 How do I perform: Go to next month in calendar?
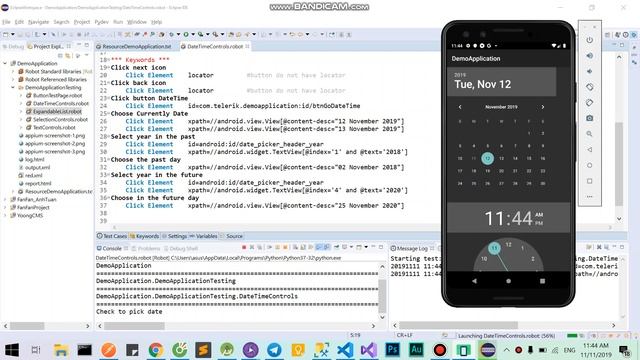pyautogui.click(x=542, y=107)
